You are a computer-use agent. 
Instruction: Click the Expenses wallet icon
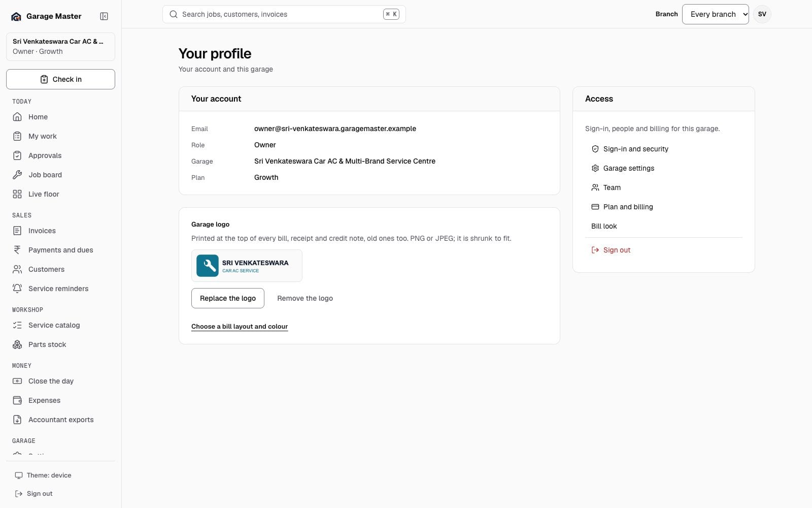point(17,400)
